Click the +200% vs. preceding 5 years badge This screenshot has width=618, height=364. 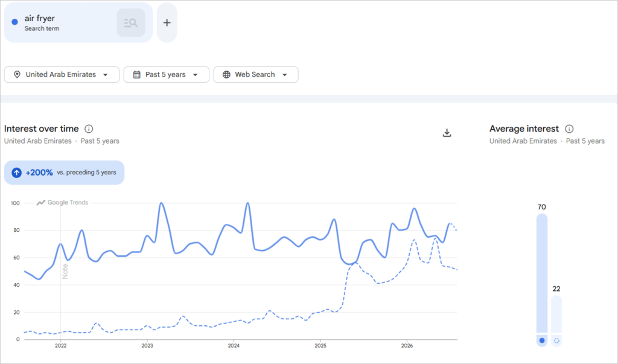(64, 173)
